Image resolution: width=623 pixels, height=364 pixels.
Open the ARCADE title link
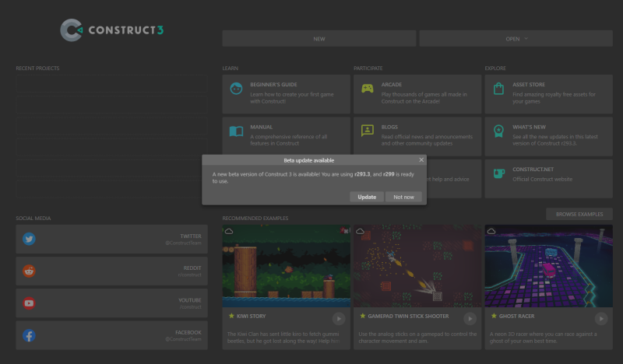point(392,85)
